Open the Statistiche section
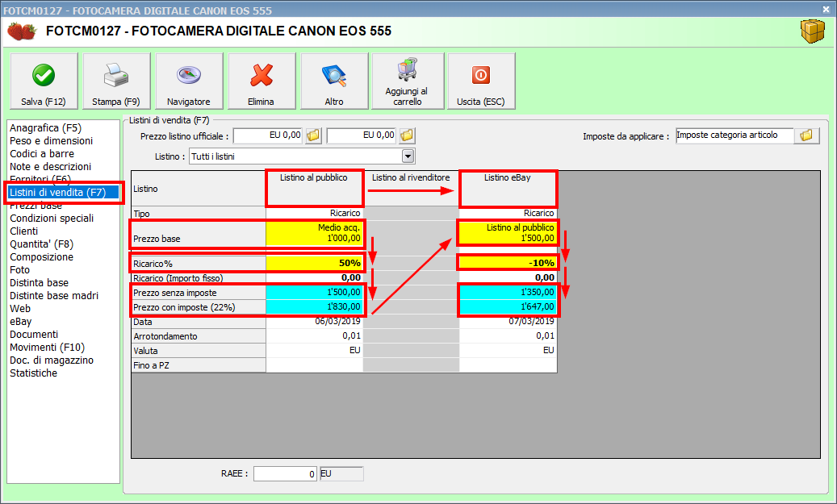Viewport: 837px width, 504px height. pyautogui.click(x=33, y=373)
